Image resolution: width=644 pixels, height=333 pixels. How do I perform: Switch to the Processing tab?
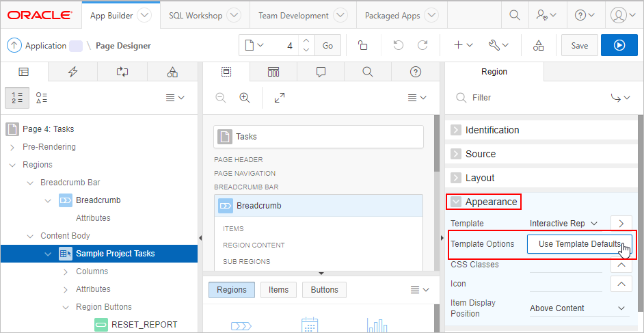[122, 72]
